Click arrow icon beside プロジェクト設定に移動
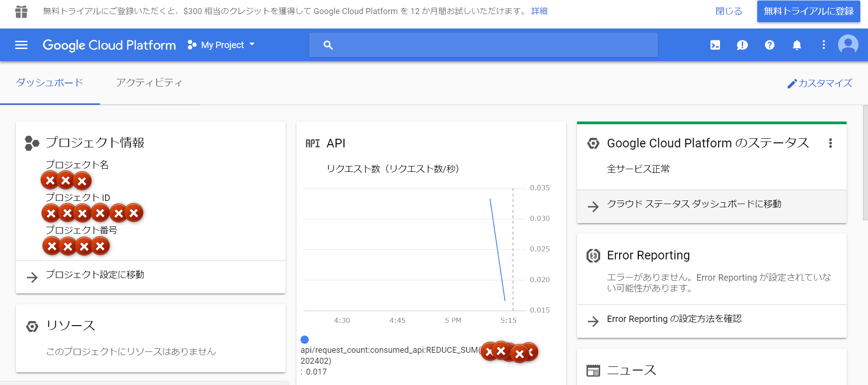Screen dimensions: 868x385 pyautogui.click(x=32, y=277)
